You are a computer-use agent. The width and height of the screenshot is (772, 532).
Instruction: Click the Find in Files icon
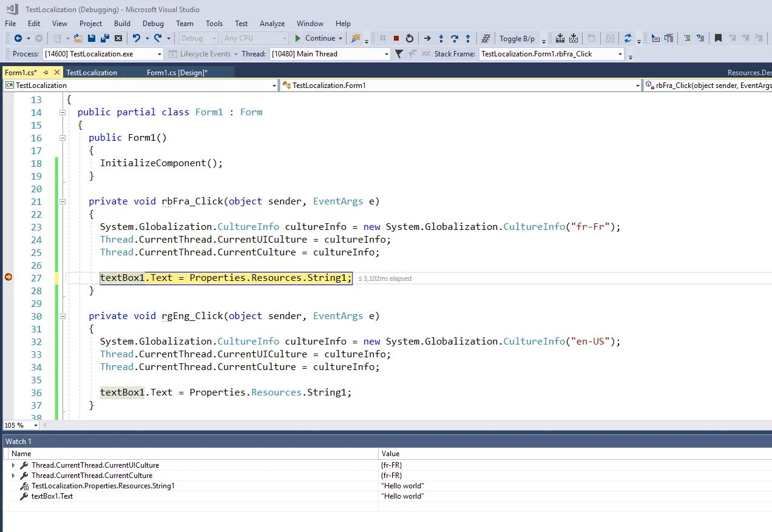pos(356,38)
